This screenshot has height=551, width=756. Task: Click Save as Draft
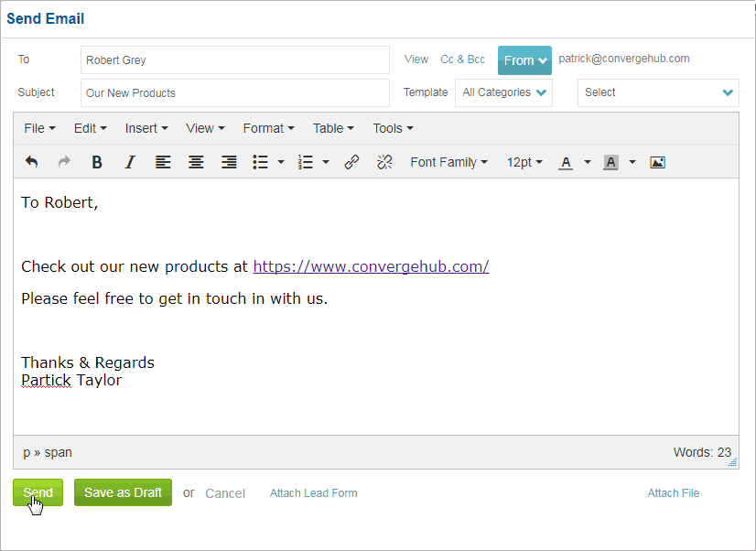123,492
